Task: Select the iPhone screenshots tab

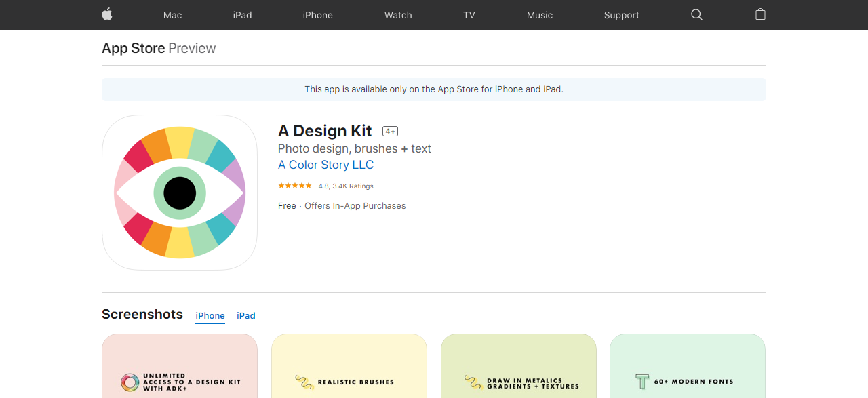Action: [x=210, y=315]
